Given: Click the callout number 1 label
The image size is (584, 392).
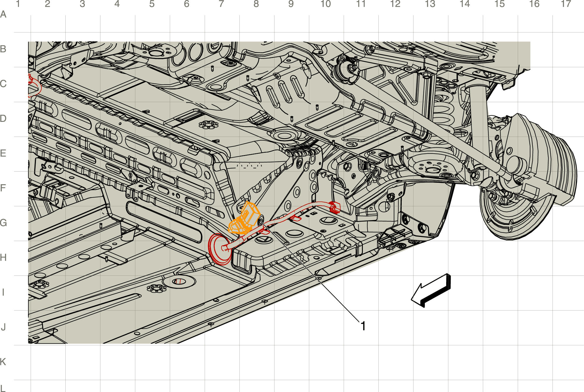Looking at the screenshot, I should coord(363,326).
